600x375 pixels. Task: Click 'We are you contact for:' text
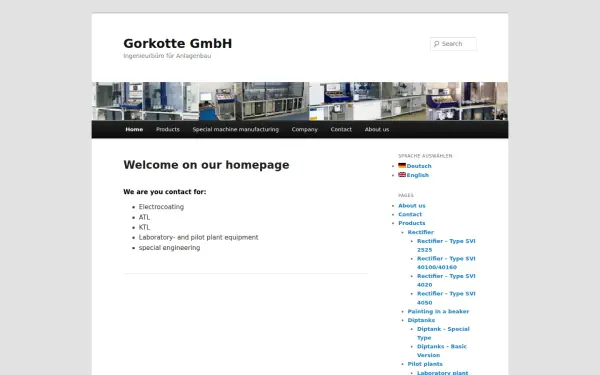(x=165, y=192)
